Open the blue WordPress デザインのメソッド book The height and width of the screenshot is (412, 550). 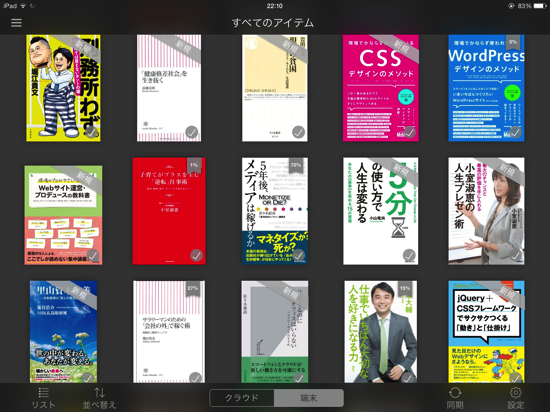coord(487,88)
